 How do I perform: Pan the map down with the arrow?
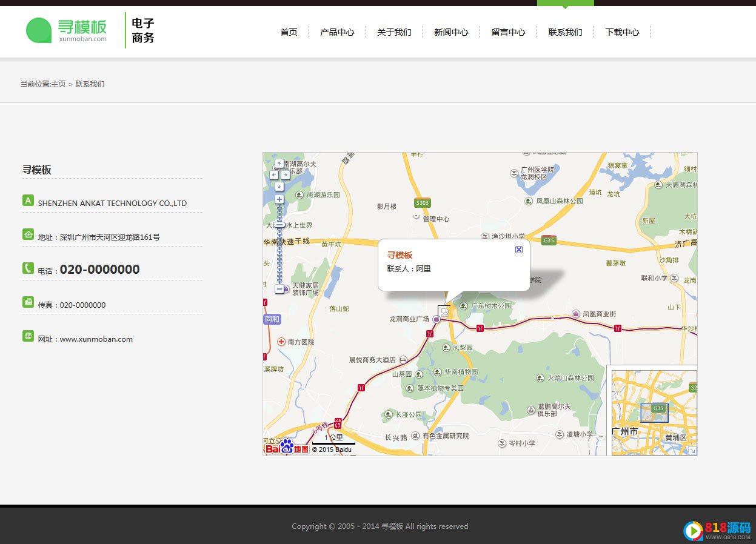click(x=279, y=186)
